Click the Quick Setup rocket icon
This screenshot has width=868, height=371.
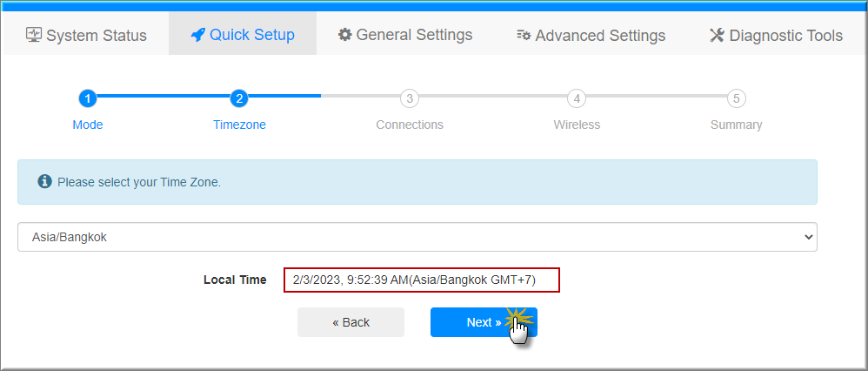[x=197, y=35]
